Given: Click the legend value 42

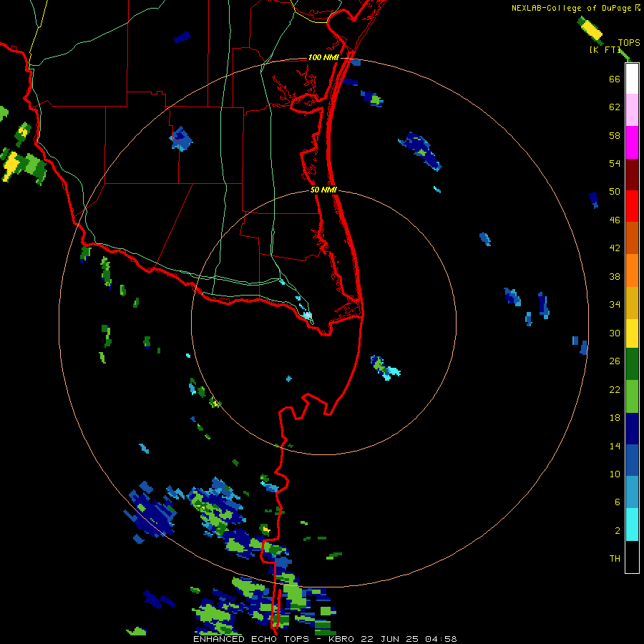Looking at the screenshot, I should pos(615,248).
